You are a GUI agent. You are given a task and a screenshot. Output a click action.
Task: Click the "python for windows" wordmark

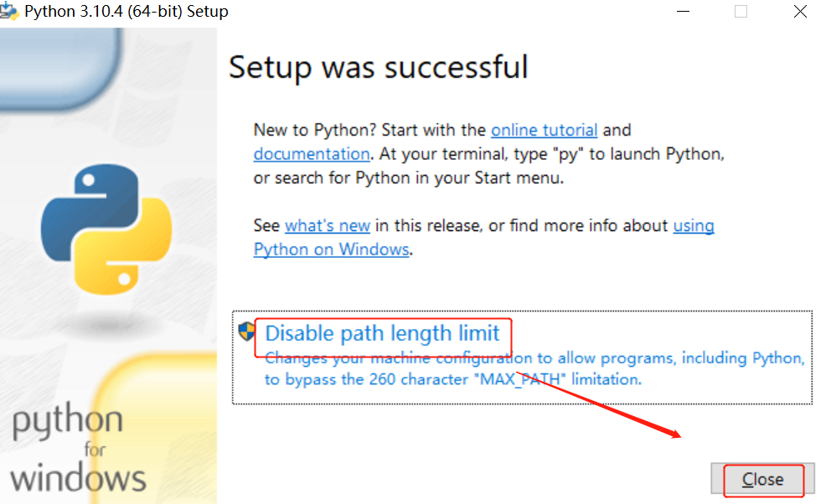click(78, 450)
